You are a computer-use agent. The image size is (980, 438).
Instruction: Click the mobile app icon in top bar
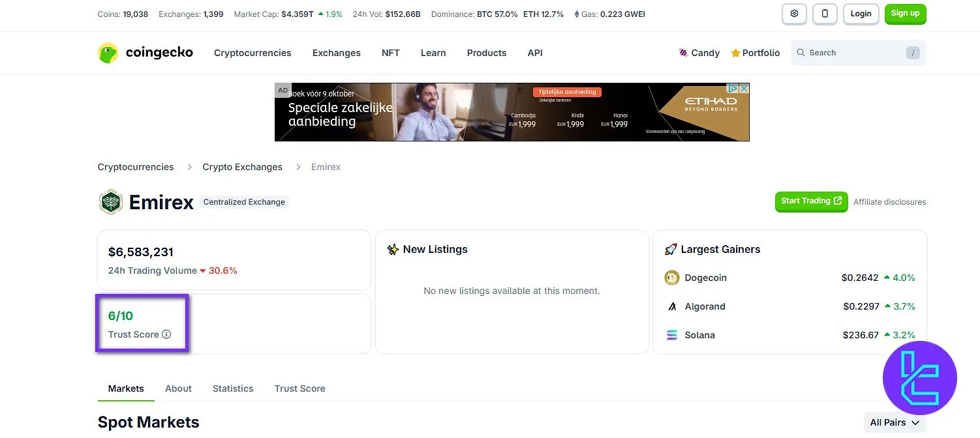[825, 14]
